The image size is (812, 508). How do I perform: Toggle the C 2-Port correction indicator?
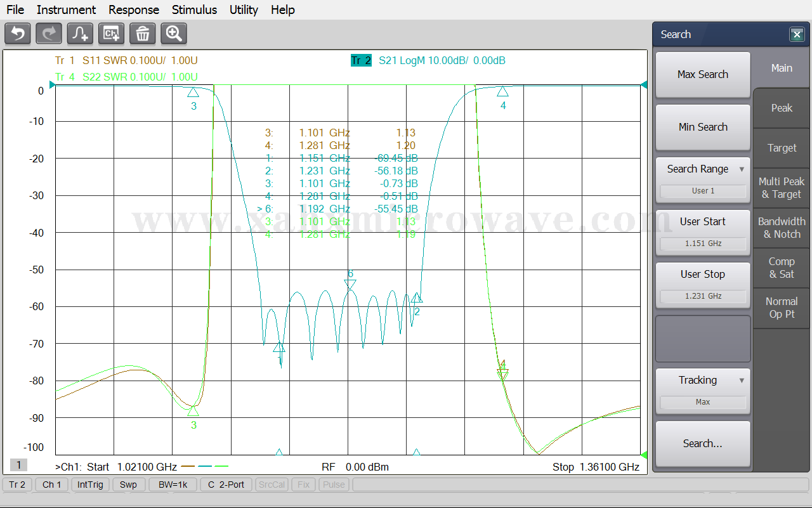226,485
